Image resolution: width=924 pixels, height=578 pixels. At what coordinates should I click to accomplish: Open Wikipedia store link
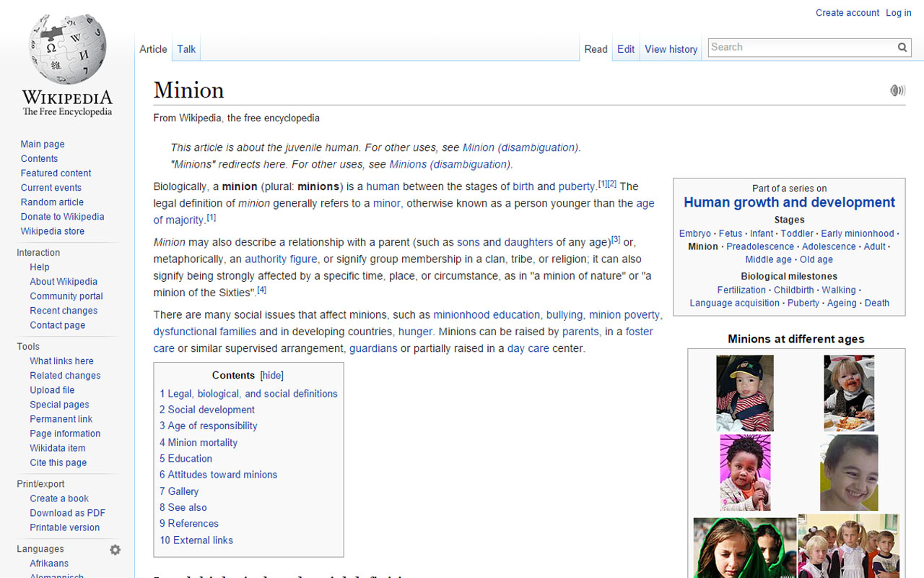[53, 231]
